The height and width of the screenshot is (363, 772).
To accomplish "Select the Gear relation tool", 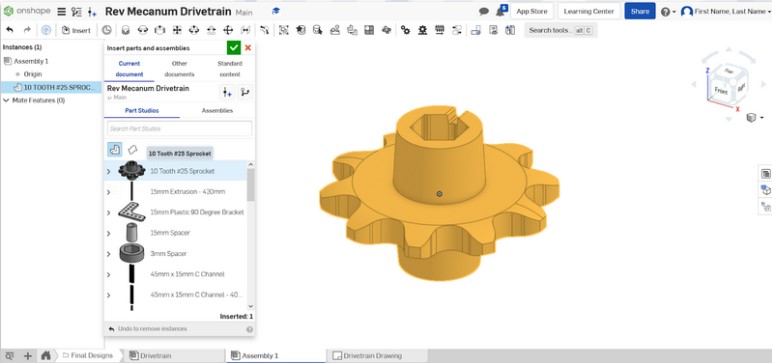I will click(x=405, y=30).
